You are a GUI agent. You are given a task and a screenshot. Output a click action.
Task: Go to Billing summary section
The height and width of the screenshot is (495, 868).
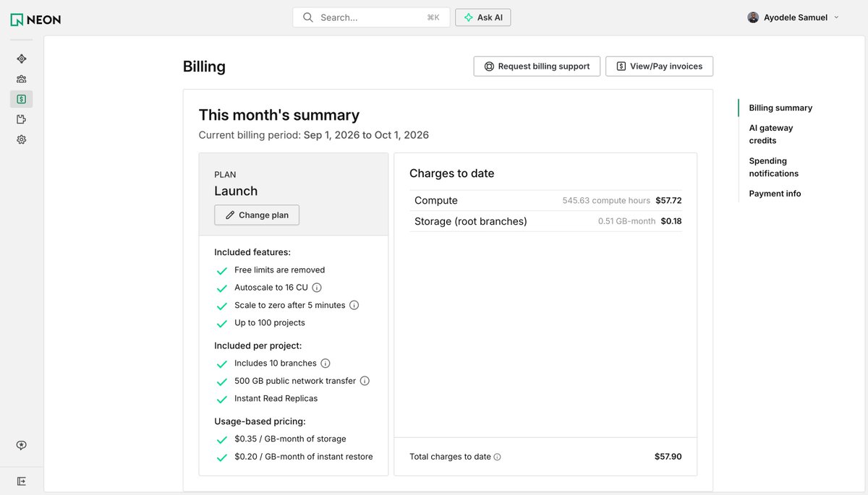click(780, 108)
